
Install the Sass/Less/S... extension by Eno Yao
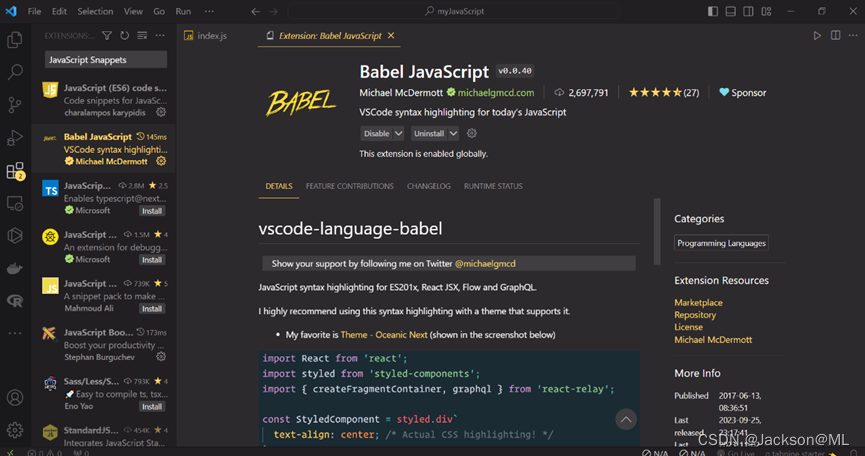point(151,407)
